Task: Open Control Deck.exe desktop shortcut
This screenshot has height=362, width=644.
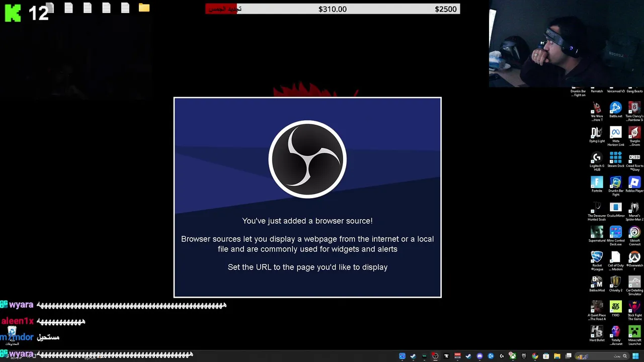Action: click(x=616, y=236)
